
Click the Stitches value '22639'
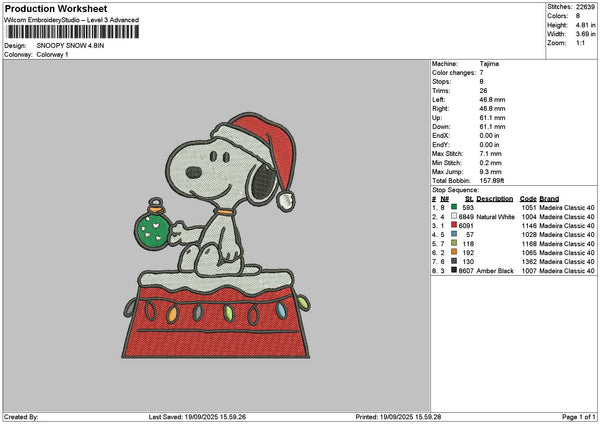585,7
